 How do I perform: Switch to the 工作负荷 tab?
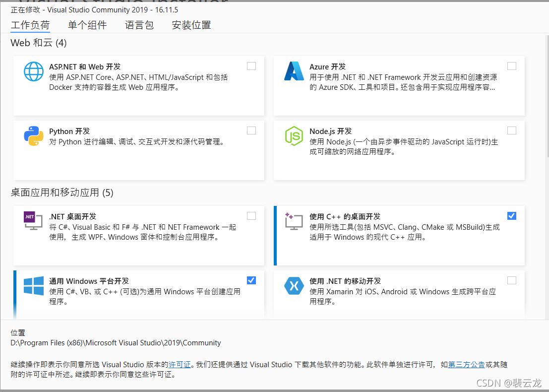[30, 25]
